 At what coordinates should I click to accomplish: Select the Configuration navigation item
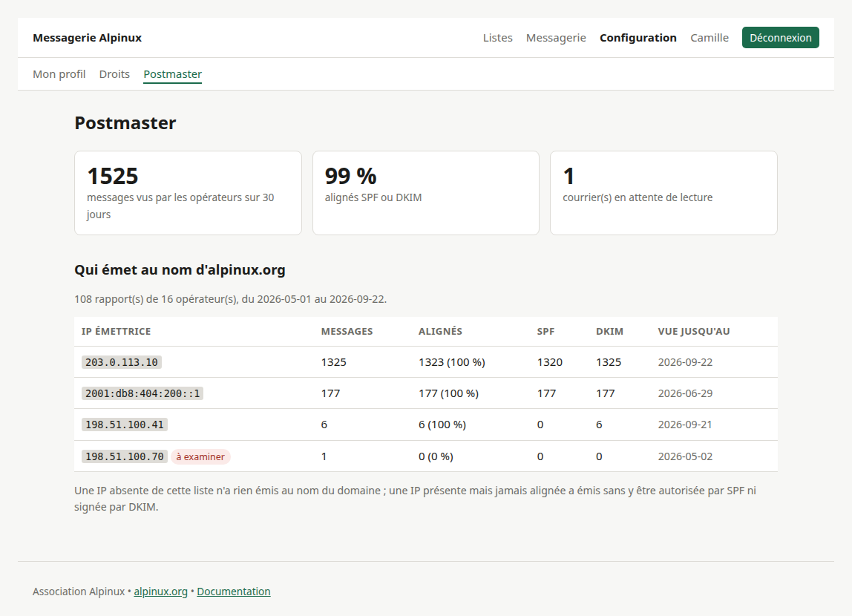(x=638, y=38)
